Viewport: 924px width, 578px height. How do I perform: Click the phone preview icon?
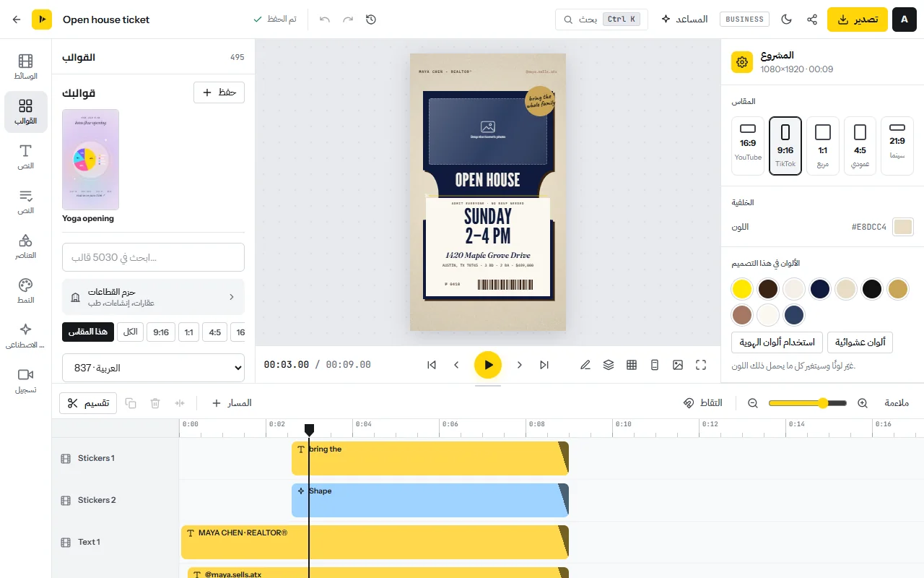655,365
